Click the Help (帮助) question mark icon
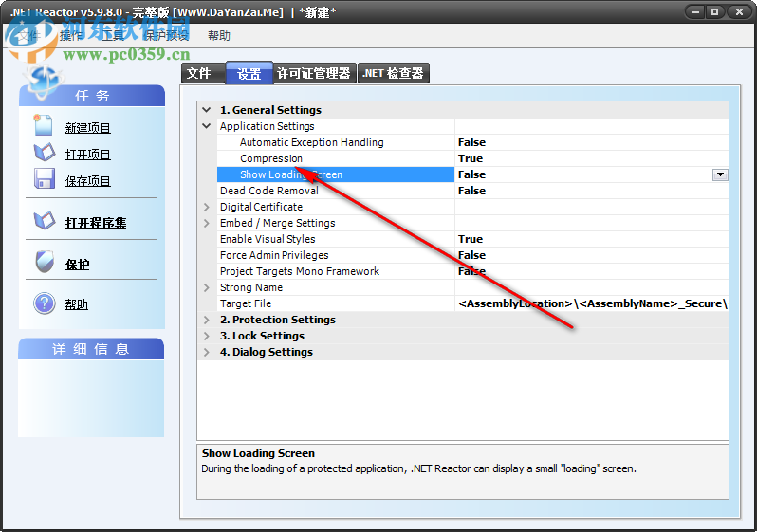757x532 pixels. [45, 303]
